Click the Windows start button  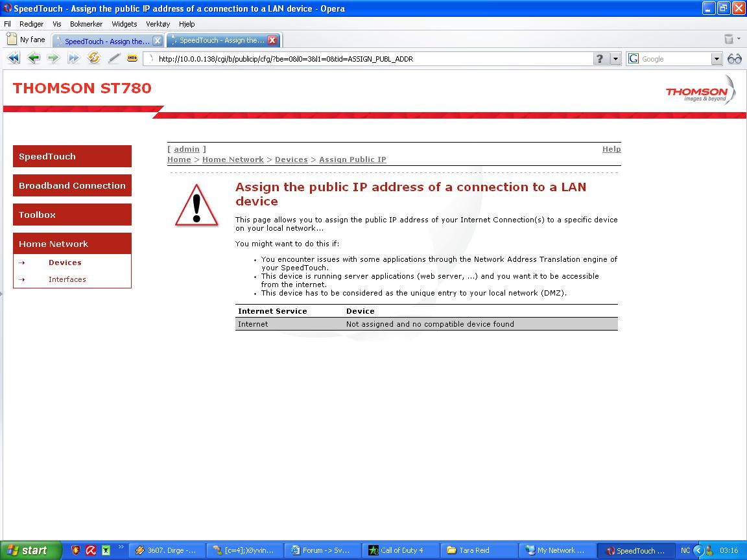[31, 550]
